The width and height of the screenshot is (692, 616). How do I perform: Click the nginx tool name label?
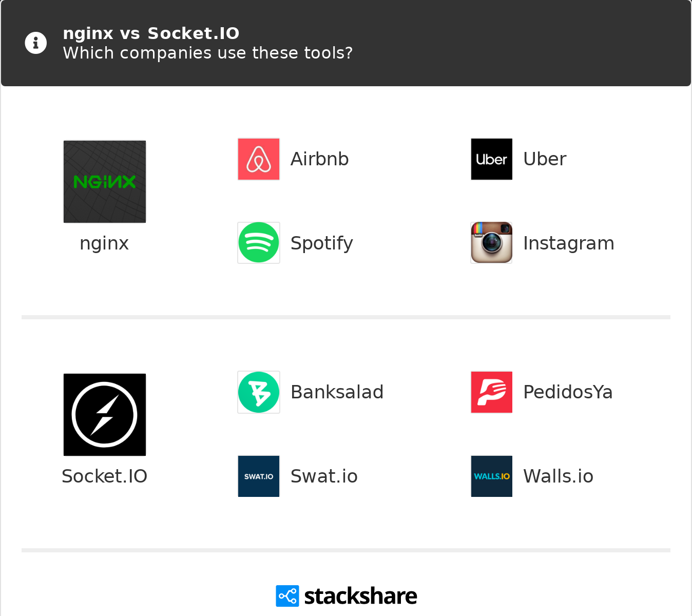[x=104, y=243]
